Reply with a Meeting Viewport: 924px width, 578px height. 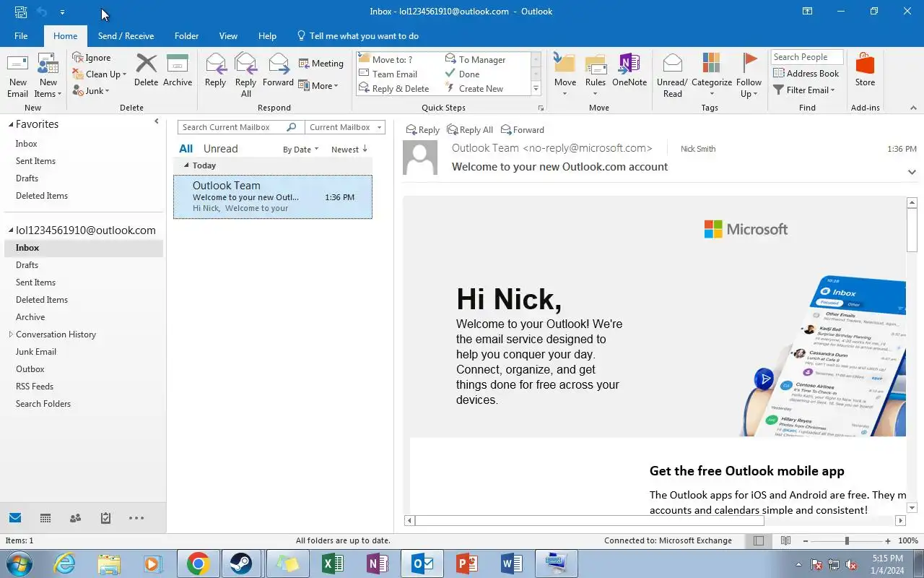[321, 64]
